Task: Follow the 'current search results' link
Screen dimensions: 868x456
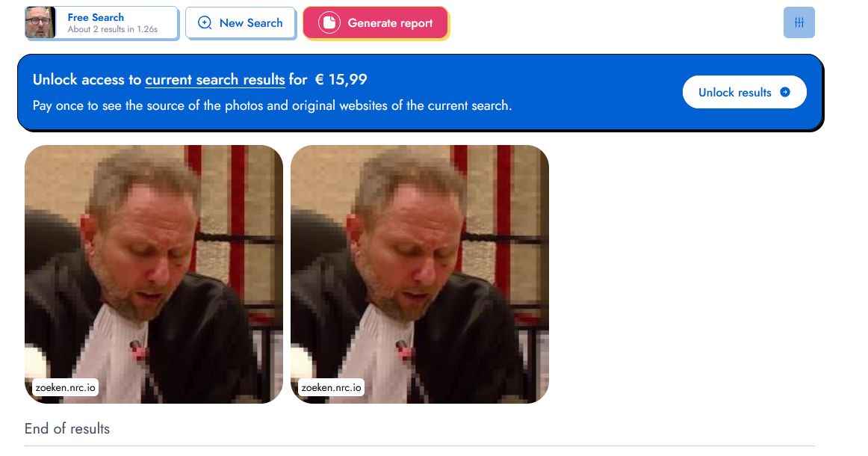Action: tap(215, 80)
